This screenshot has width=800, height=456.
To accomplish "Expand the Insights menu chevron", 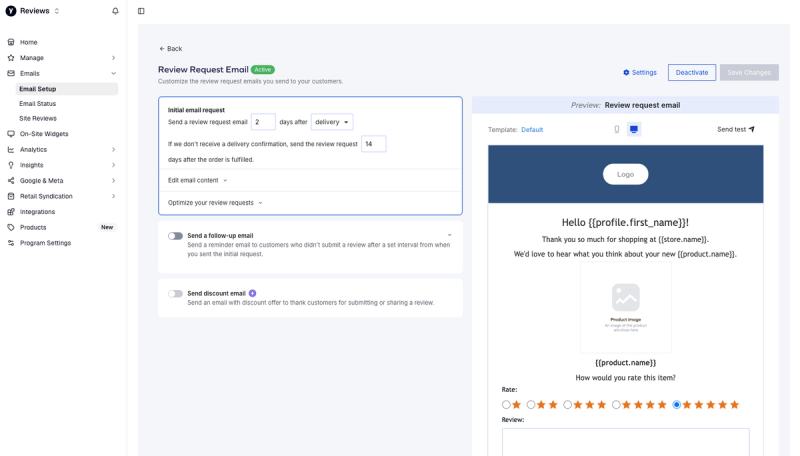I will (113, 165).
